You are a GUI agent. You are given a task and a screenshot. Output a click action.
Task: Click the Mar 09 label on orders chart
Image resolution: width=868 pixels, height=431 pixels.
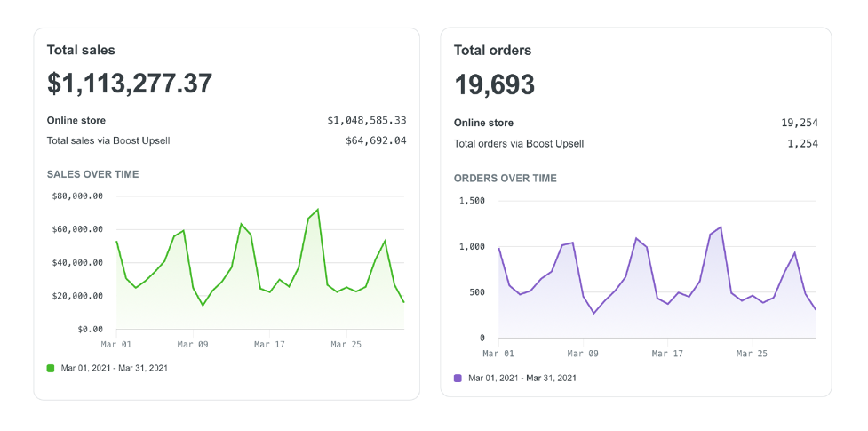pyautogui.click(x=584, y=353)
